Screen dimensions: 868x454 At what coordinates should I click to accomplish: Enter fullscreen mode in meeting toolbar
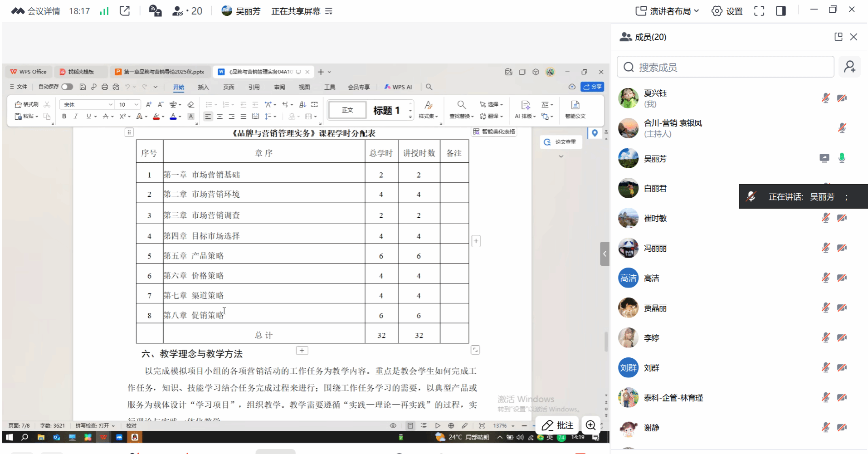tap(759, 11)
